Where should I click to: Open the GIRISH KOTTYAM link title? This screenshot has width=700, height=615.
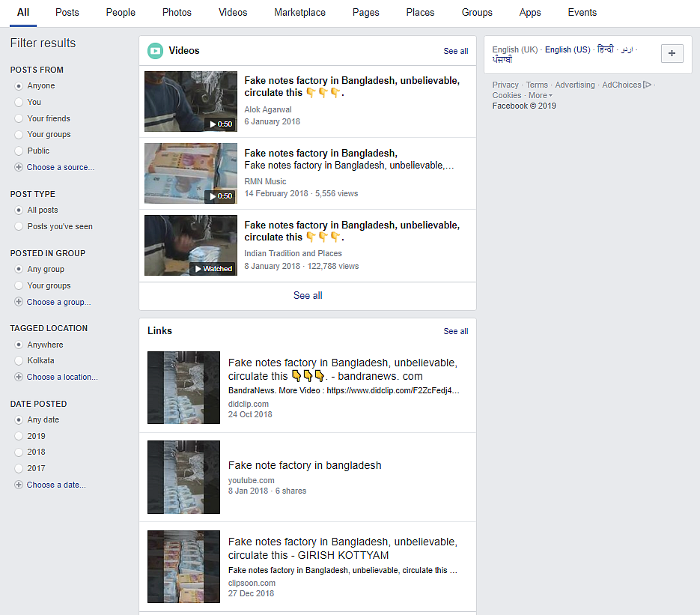(343, 548)
